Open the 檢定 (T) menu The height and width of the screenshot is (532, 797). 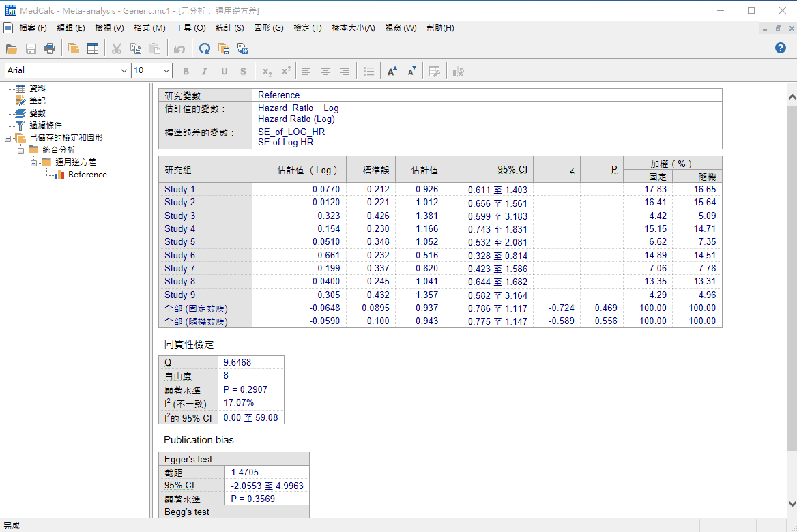(x=308, y=28)
